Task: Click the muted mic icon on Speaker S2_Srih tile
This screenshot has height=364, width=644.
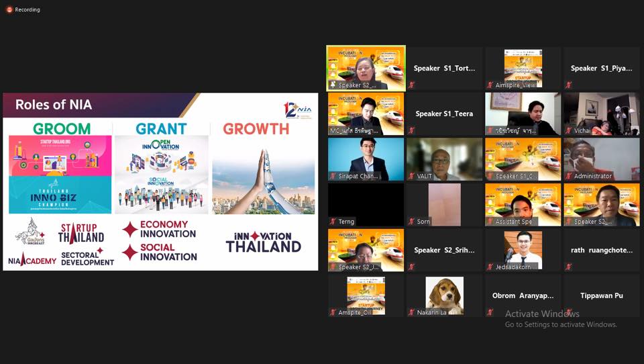Action: pos(411,267)
